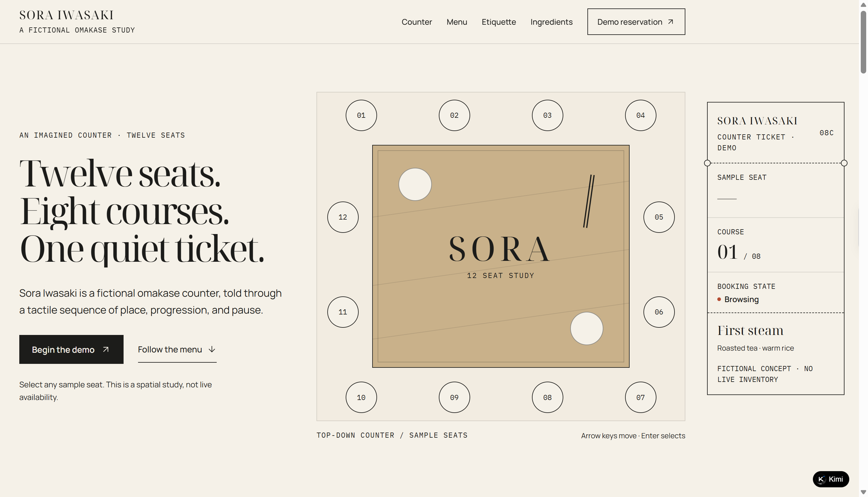Select seat 08 circle
868x497 pixels.
[x=547, y=397]
